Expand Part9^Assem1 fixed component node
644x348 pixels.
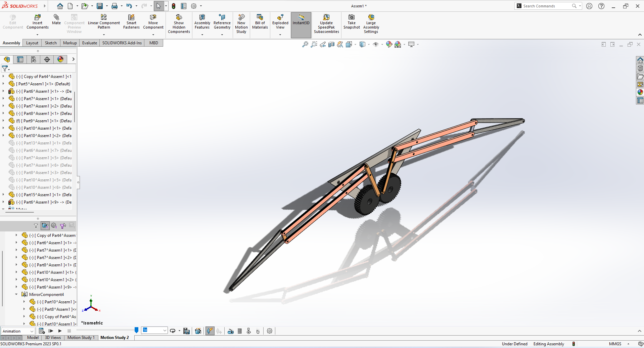(3, 121)
